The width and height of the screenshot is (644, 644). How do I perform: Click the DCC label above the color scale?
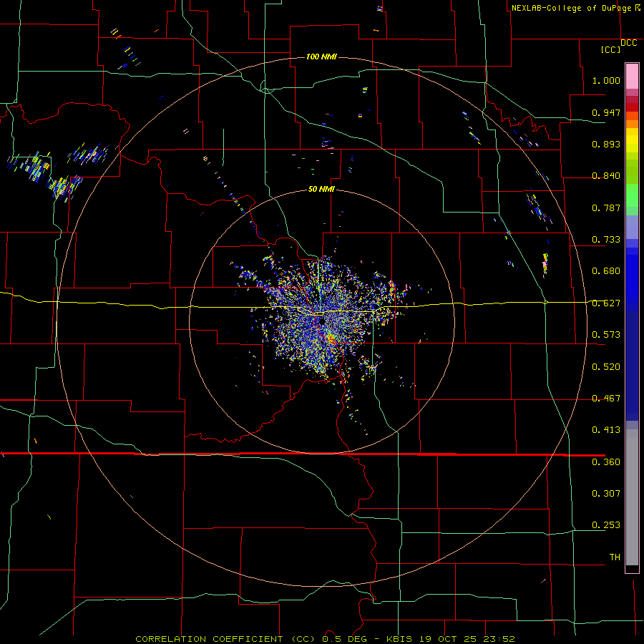[629, 43]
